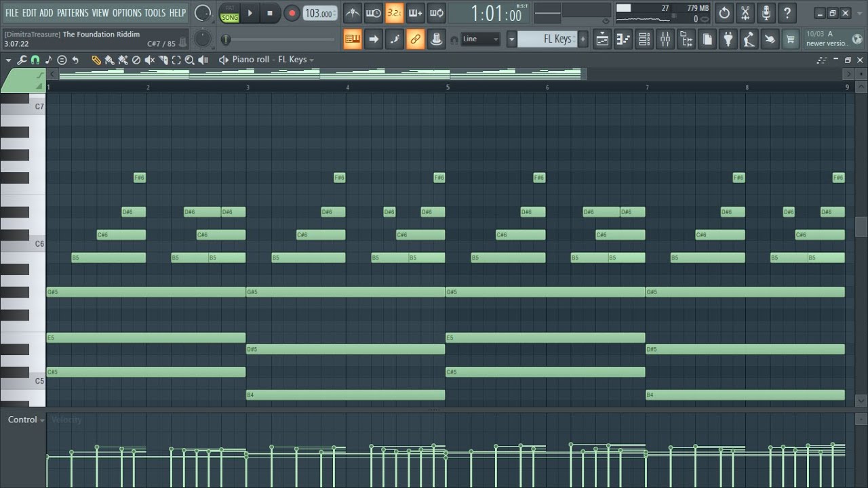
Task: Open the Control event lane dropdown
Action: (x=26, y=420)
